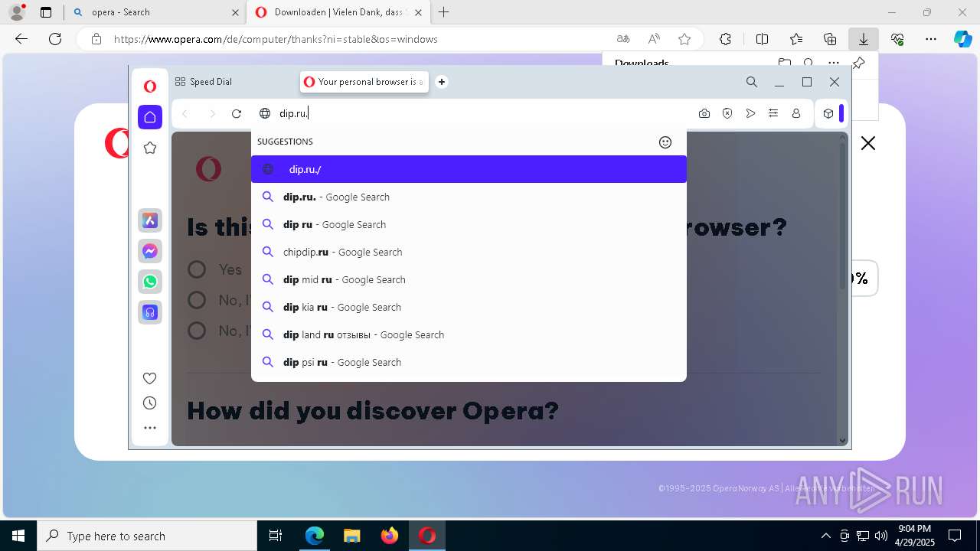Click Opera snapshot camera icon
This screenshot has width=980, height=551.
pos(704,113)
